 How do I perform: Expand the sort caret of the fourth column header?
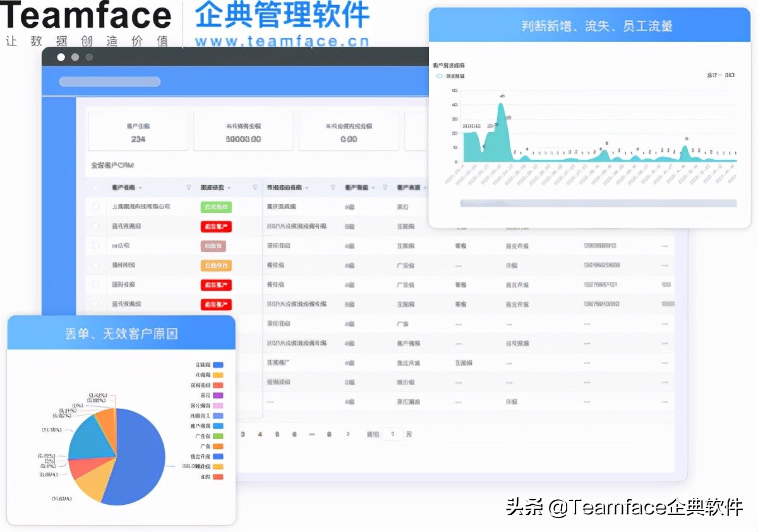click(373, 188)
